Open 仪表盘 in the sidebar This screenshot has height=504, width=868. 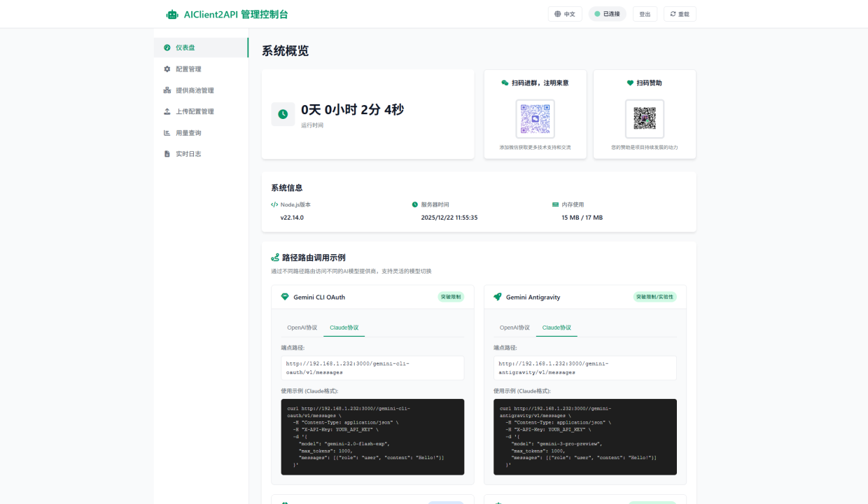[201, 48]
